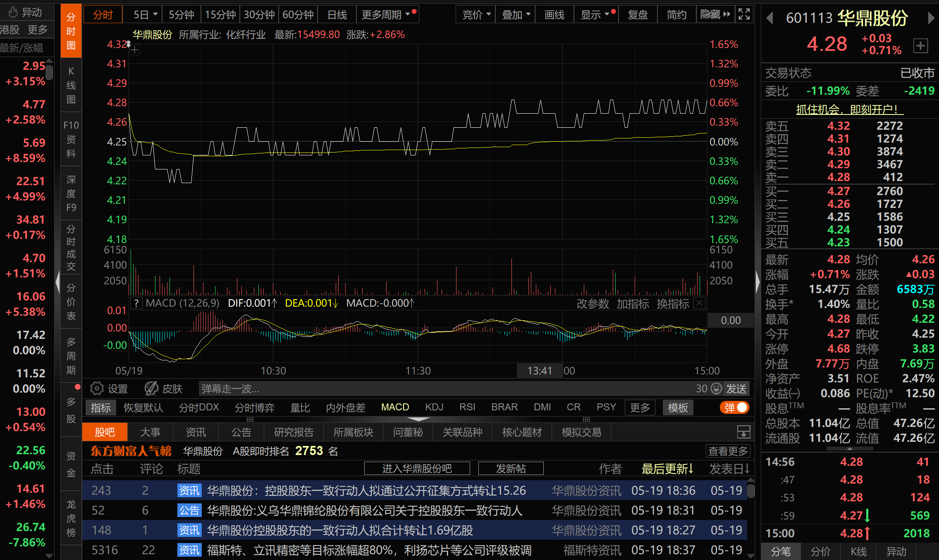Click the small plus crosshair icon on chart
939x560 pixels.
[134, 50]
